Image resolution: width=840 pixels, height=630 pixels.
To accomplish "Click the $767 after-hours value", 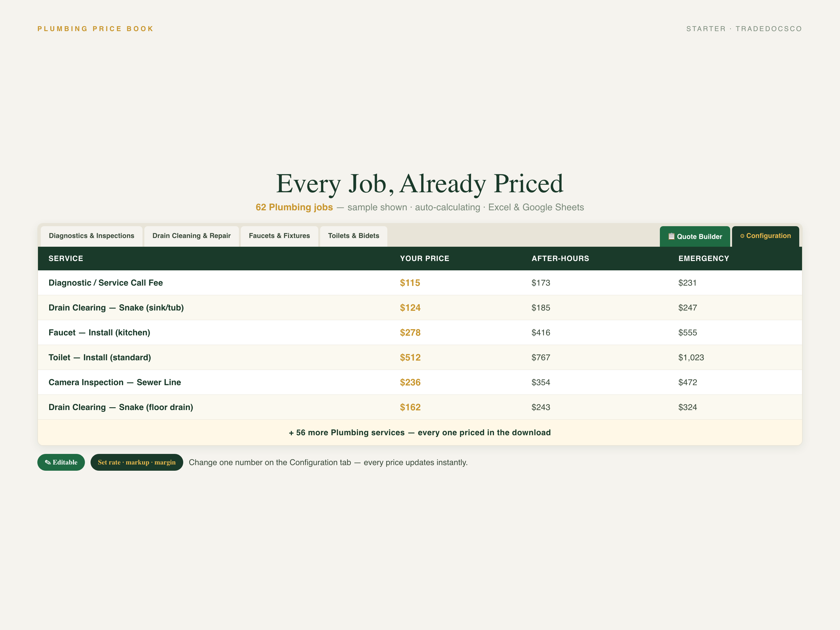I will coord(541,357).
